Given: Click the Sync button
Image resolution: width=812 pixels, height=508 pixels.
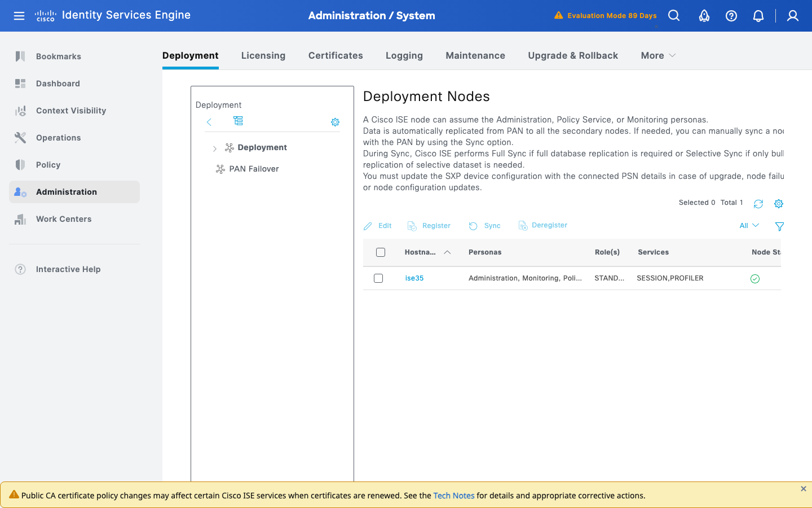Looking at the screenshot, I should tap(484, 226).
